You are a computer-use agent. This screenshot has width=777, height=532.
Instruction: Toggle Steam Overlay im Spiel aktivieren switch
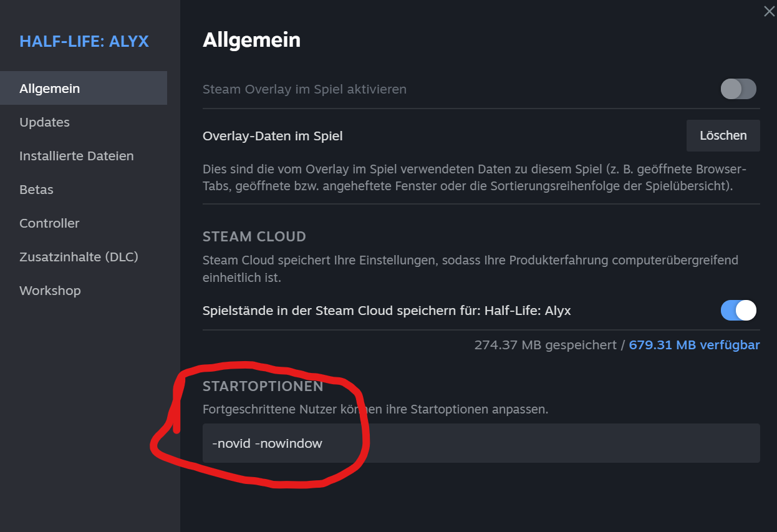738,89
